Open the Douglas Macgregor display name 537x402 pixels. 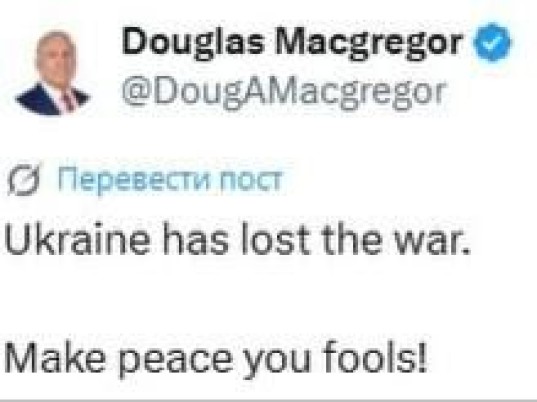292,43
